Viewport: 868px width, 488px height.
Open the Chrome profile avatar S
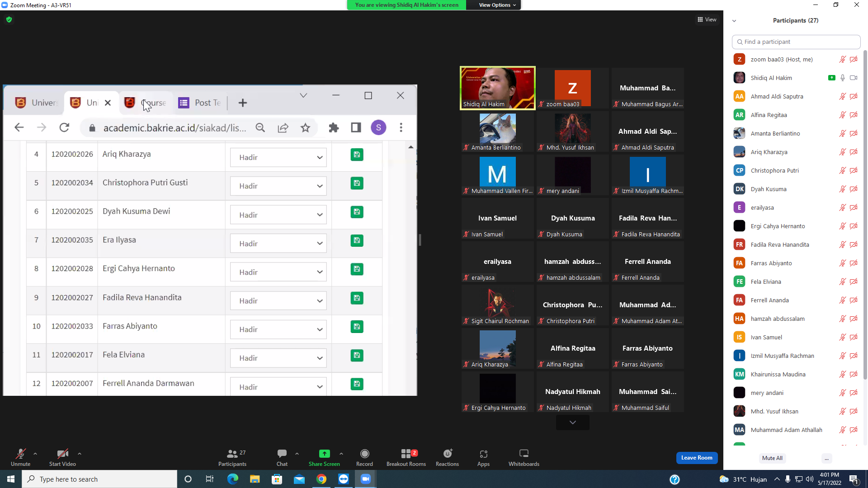coord(378,128)
